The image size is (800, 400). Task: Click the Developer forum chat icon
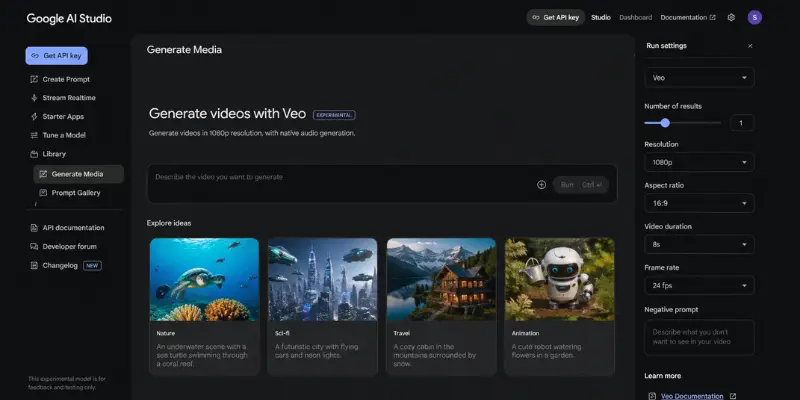(34, 246)
